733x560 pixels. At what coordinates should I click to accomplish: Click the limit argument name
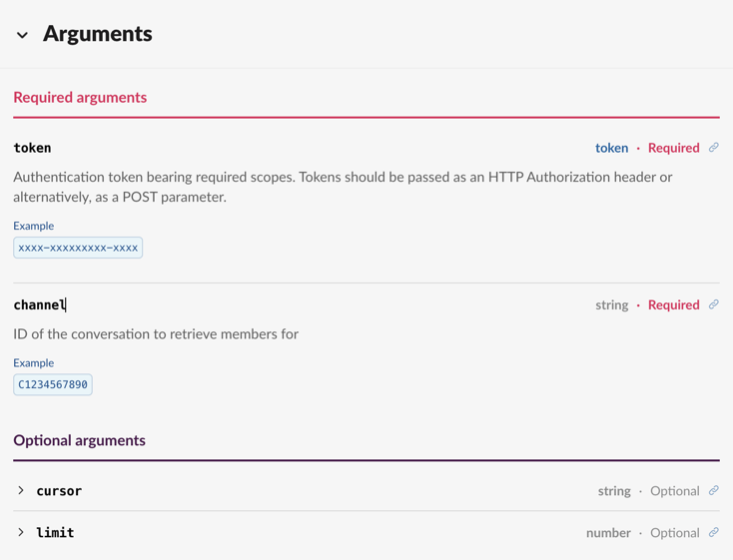point(55,533)
